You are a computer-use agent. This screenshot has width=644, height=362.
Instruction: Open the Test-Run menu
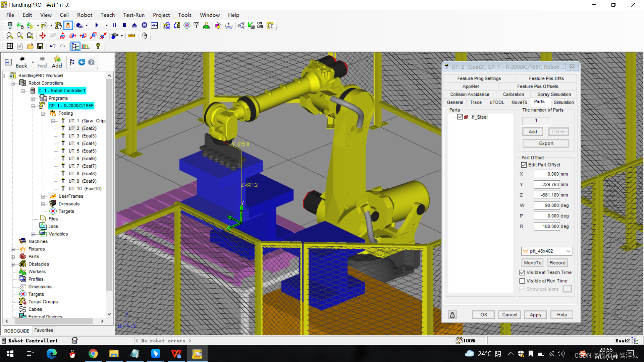click(x=134, y=15)
